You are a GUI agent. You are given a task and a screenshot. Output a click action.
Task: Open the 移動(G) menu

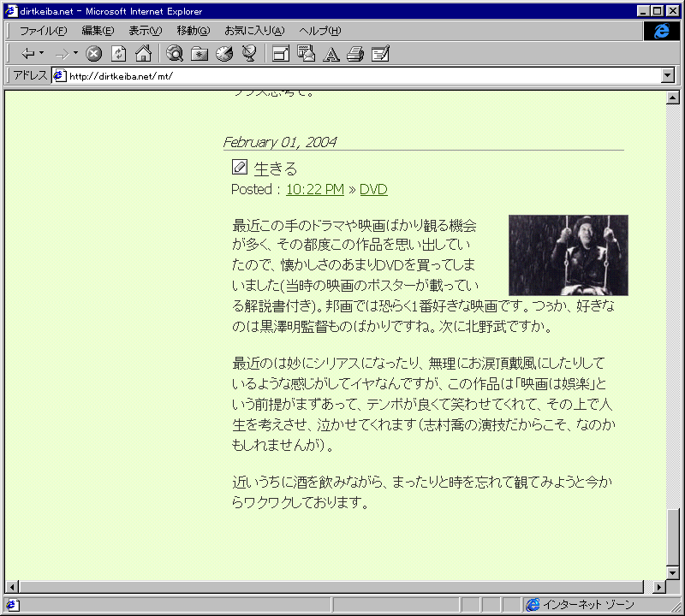[x=194, y=31]
